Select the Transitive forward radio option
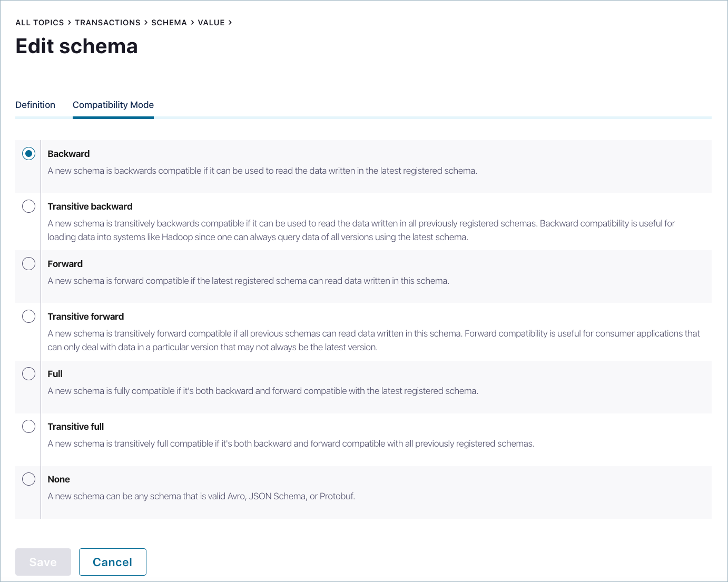 click(x=29, y=317)
